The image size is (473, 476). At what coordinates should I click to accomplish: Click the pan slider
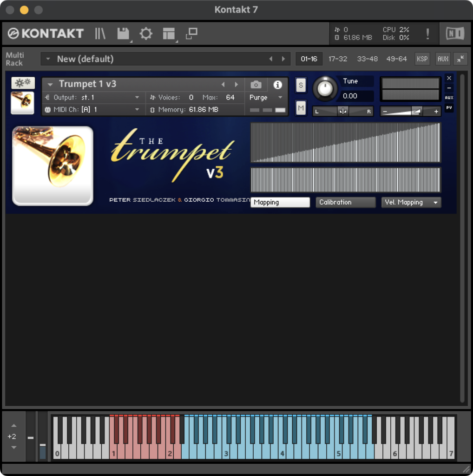[x=343, y=111]
